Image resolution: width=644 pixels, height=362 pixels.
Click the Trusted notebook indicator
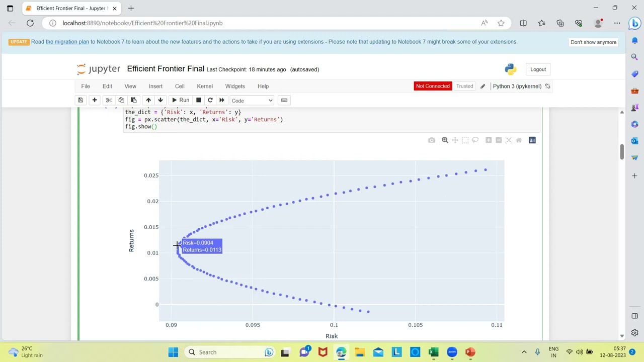click(464, 86)
